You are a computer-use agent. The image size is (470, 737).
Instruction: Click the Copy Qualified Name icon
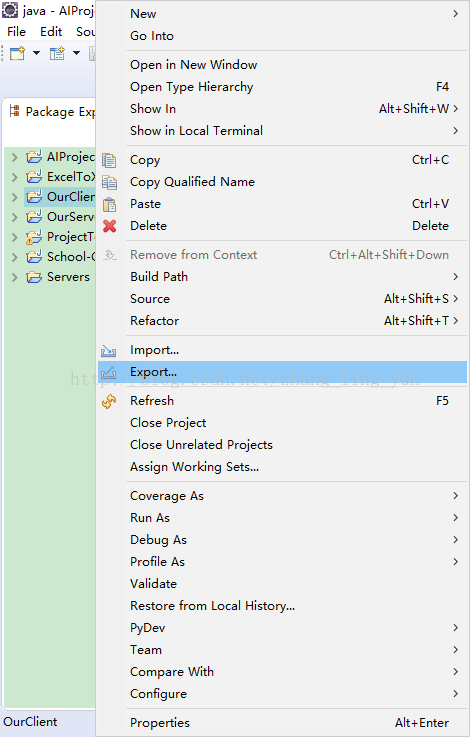[109, 182]
